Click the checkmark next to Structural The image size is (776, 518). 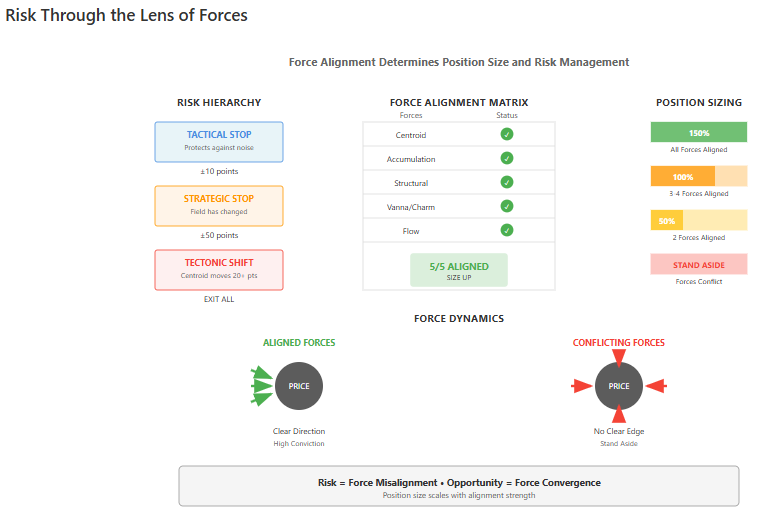point(507,182)
